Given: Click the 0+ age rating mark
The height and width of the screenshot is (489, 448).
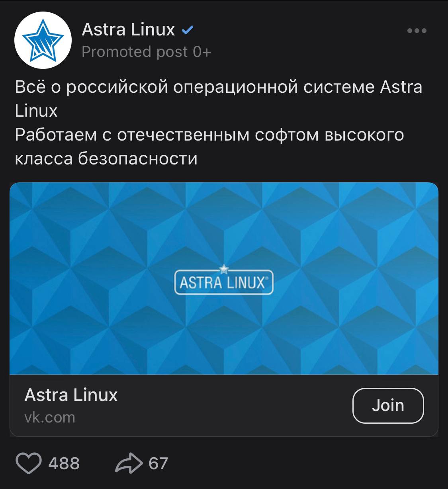Looking at the screenshot, I should click(x=202, y=52).
